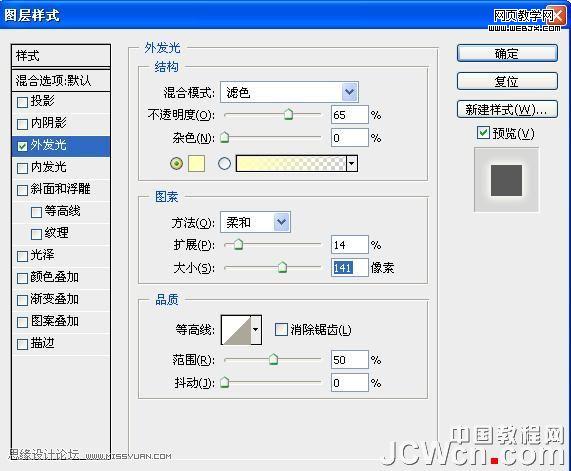
Task: Click the 不透明度 opacity slider handle
Action: point(288,114)
